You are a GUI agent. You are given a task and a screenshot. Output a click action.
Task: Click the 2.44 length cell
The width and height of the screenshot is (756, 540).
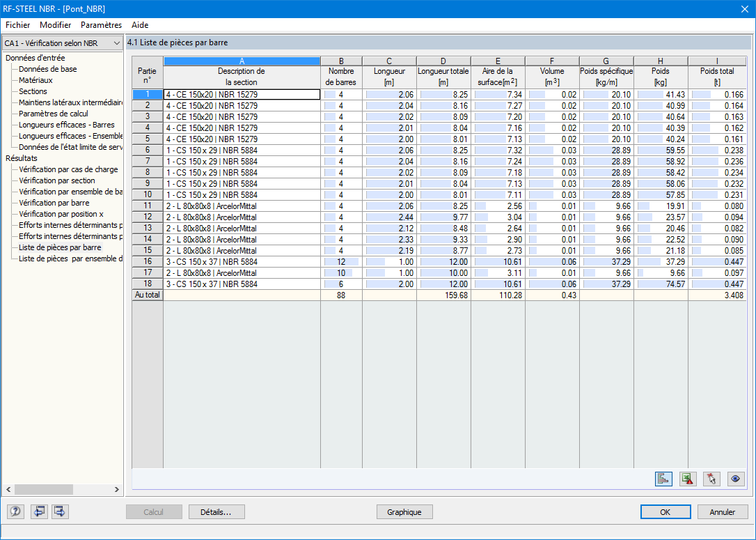(x=390, y=217)
